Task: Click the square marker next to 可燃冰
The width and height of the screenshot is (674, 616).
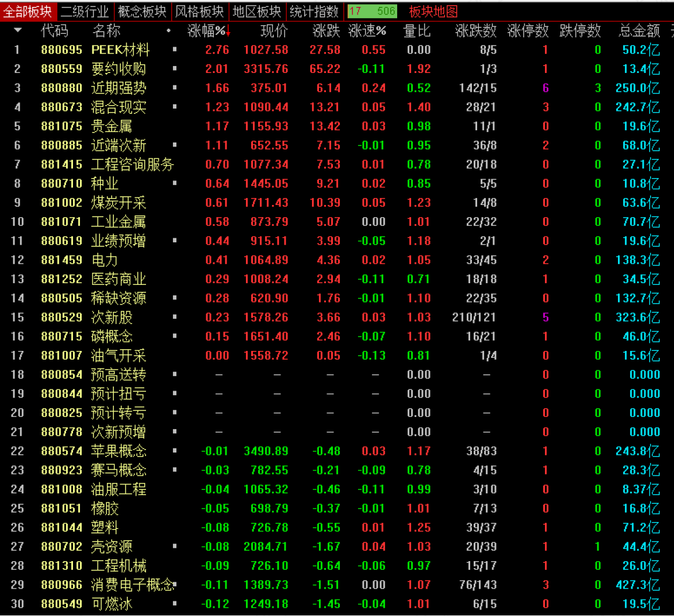Action: [175, 603]
